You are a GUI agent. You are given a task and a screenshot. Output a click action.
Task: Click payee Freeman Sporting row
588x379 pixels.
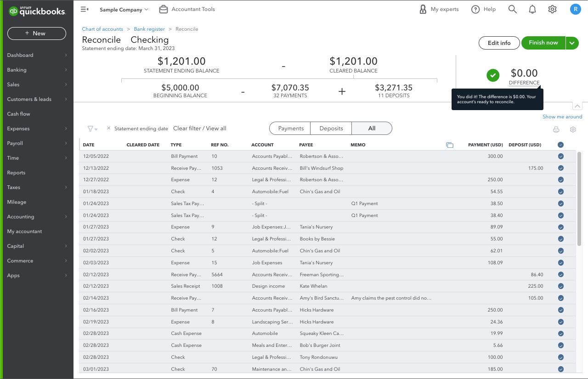322,275
